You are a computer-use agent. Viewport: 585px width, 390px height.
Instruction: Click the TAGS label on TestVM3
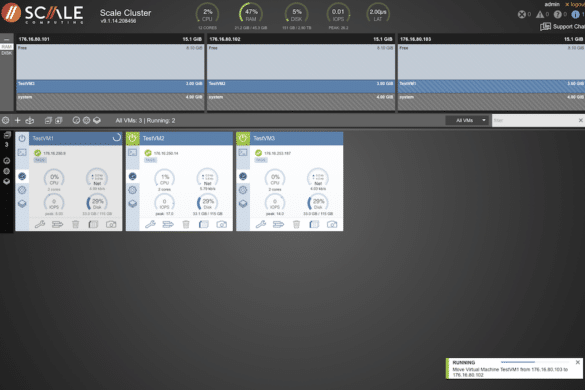point(260,160)
